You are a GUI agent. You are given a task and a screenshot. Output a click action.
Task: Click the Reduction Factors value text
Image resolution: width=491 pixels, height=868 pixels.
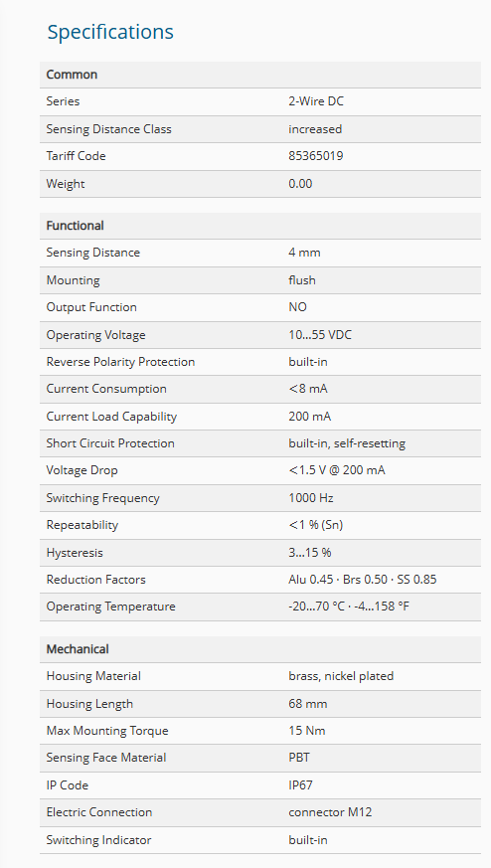(x=362, y=580)
